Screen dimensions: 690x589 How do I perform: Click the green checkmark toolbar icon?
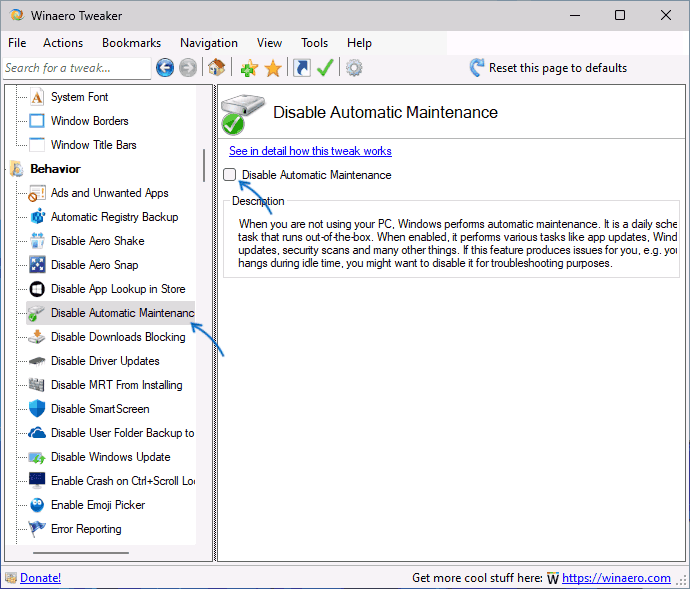pyautogui.click(x=325, y=67)
